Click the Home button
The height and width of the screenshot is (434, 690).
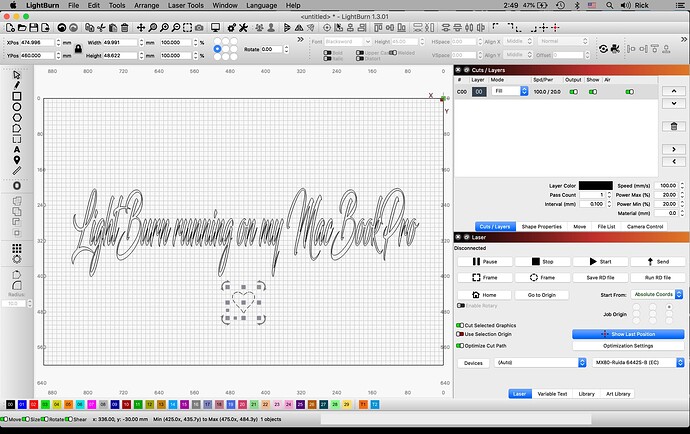pos(484,295)
